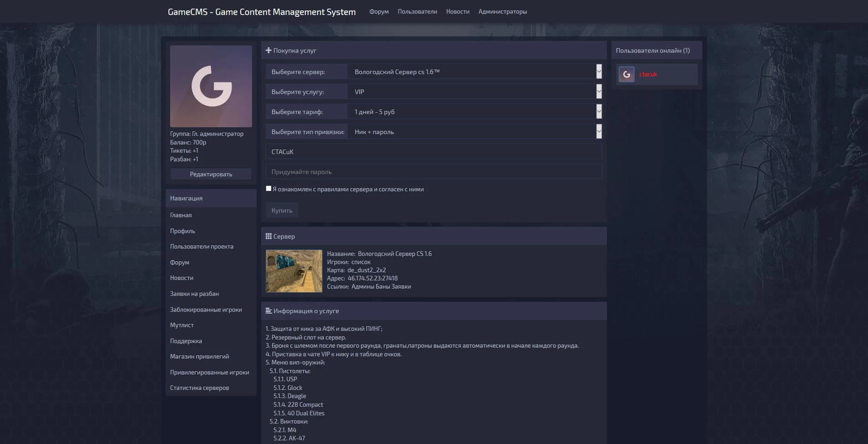Open the Выберите услугу dropdown showing VIP
868x444 pixels.
tap(475, 92)
